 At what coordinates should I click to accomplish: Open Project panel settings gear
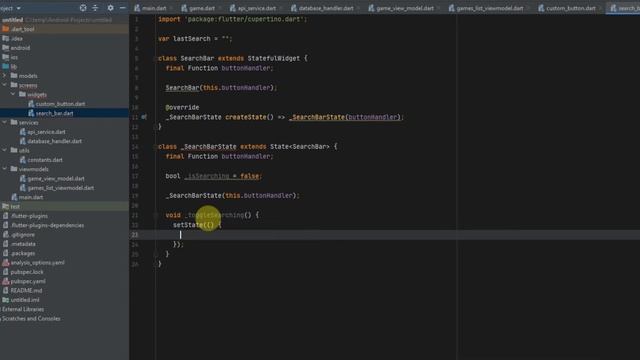coord(111,8)
